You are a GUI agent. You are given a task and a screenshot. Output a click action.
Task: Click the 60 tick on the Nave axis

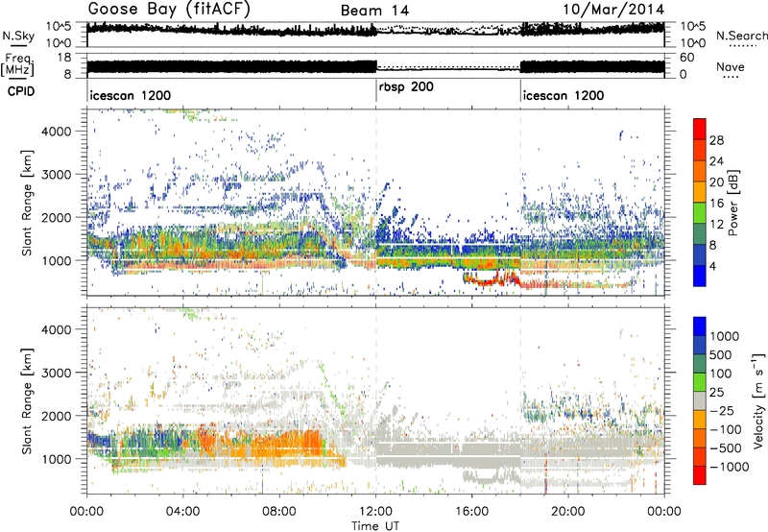point(686,58)
